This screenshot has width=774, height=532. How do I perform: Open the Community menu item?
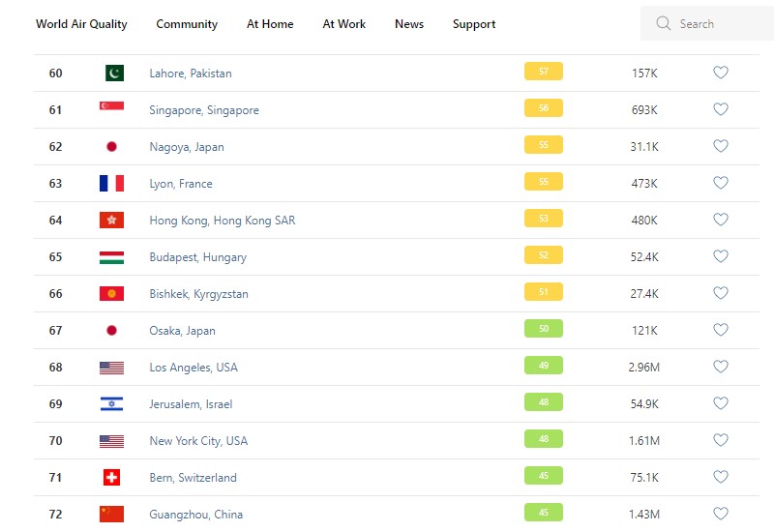click(187, 24)
